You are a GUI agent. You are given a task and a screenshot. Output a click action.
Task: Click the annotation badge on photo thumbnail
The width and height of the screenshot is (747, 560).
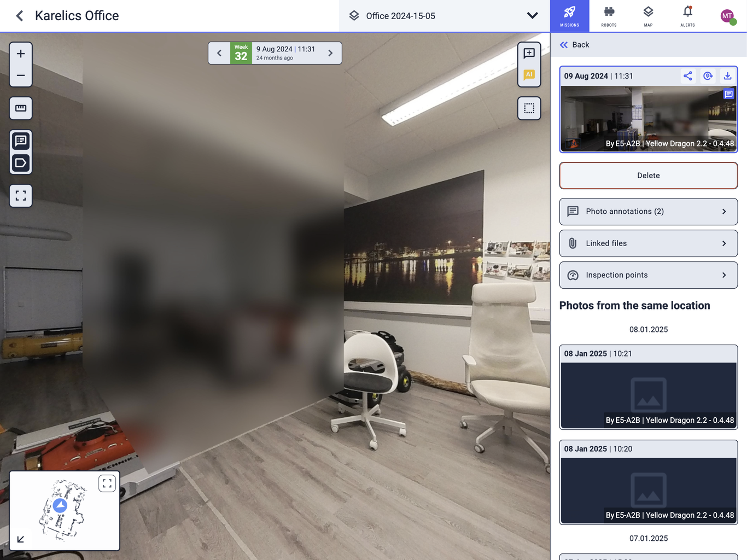pyautogui.click(x=728, y=94)
